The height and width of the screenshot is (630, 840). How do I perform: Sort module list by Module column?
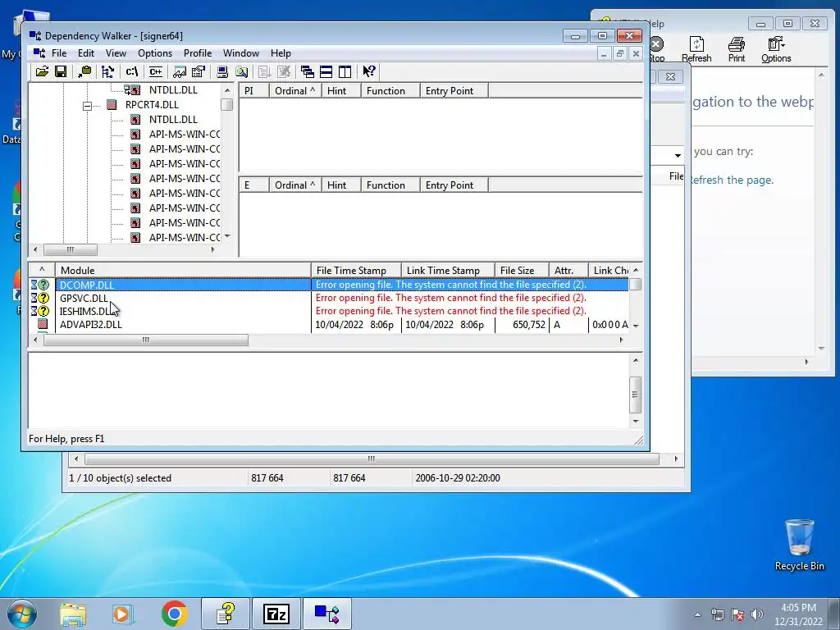pos(183,271)
